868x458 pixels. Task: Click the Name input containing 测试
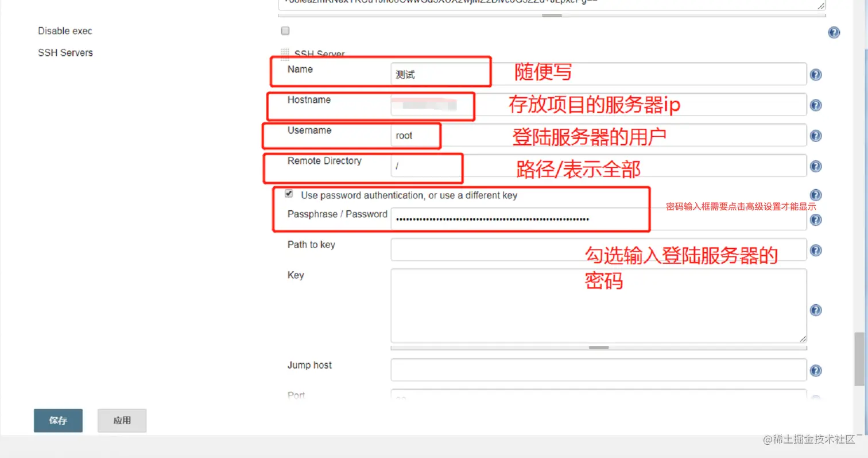(598, 74)
